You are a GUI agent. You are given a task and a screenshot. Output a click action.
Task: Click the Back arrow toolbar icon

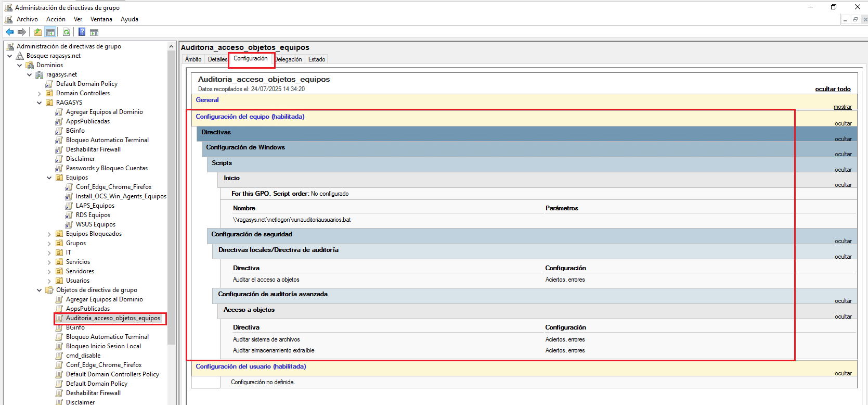[10, 32]
